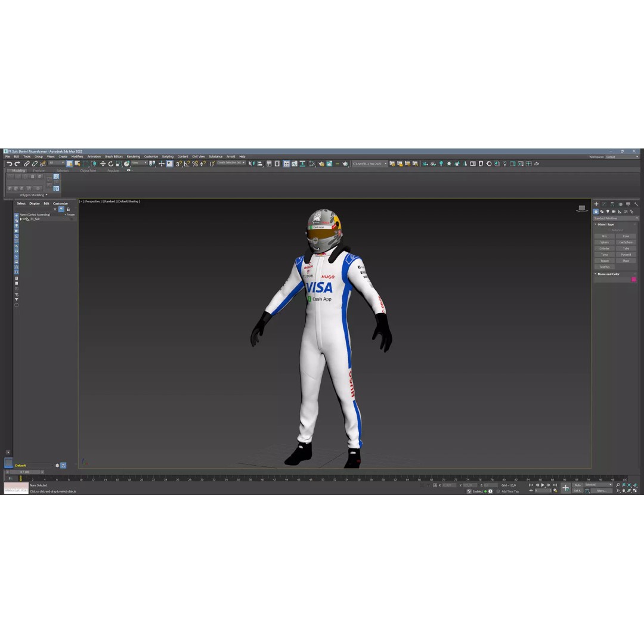This screenshot has height=644, width=644.
Task: Select the Select and Move tool
Action: pos(103,163)
